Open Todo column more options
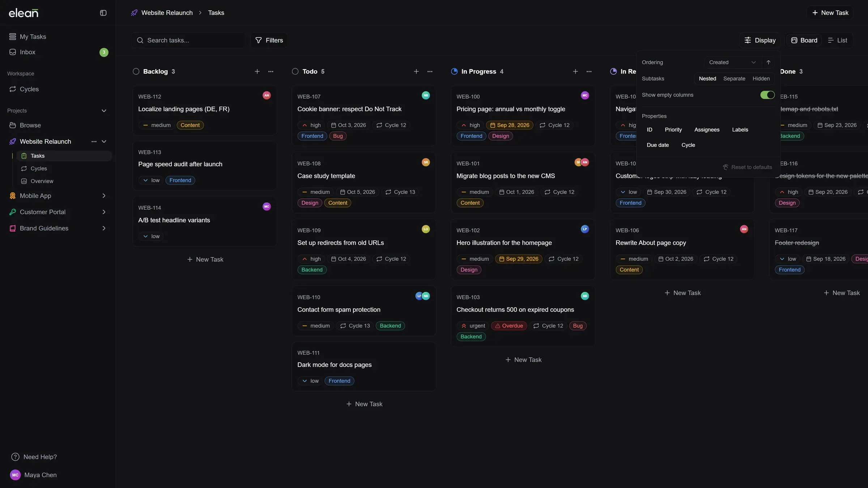The height and width of the screenshot is (488, 868). 430,72
